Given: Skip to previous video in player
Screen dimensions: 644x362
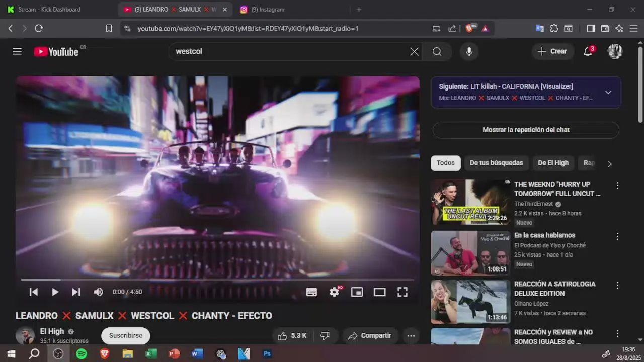Looking at the screenshot, I should click(34, 292).
